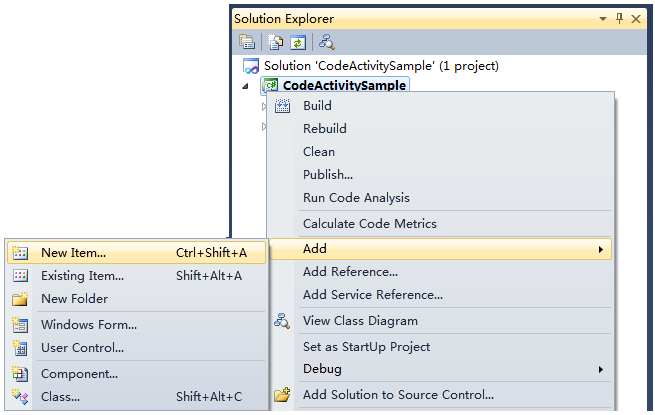
Task: Click the Add Solution to Source Control folder icon
Action: (282, 395)
